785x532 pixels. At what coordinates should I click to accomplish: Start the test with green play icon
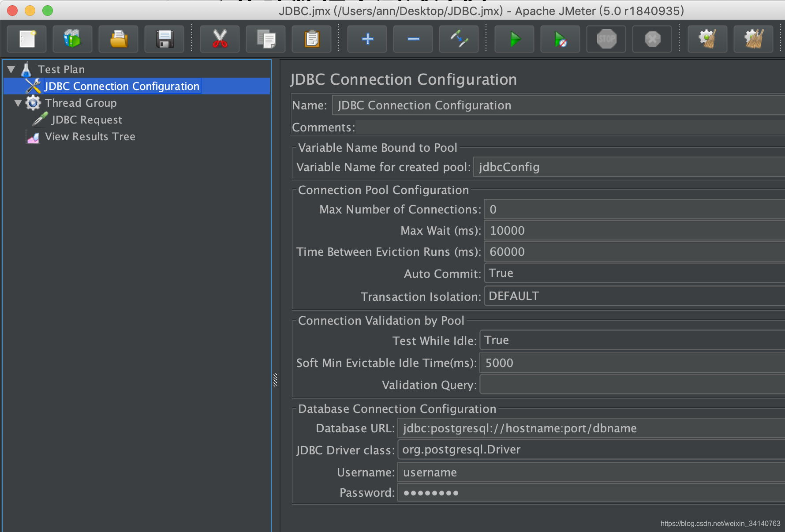click(515, 39)
